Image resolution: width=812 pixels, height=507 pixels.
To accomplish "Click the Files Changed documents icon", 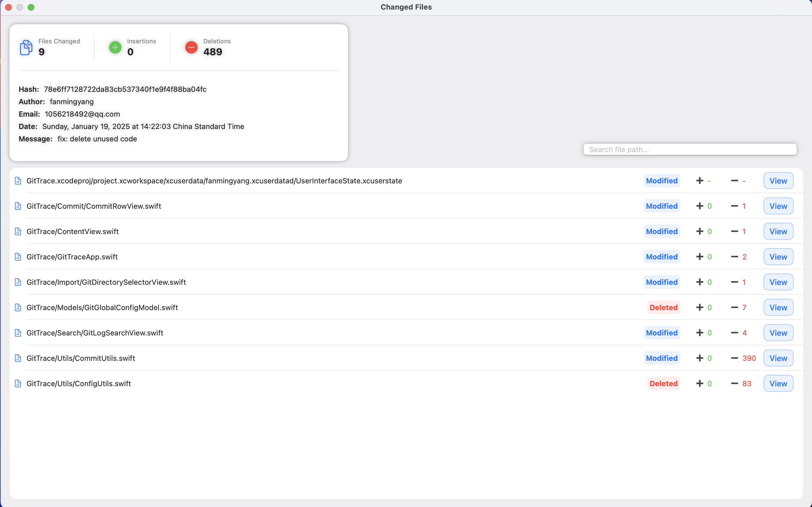I will click(x=26, y=47).
